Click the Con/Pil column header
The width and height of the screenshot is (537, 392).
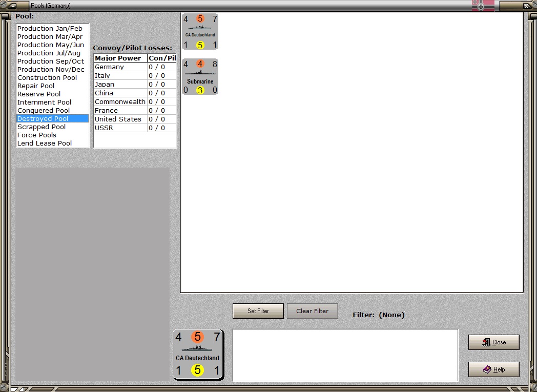click(162, 58)
